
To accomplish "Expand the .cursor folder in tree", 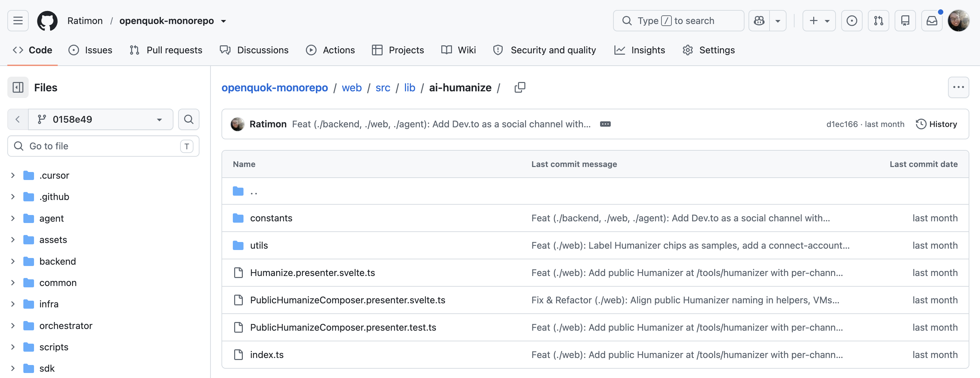I will pos(13,175).
